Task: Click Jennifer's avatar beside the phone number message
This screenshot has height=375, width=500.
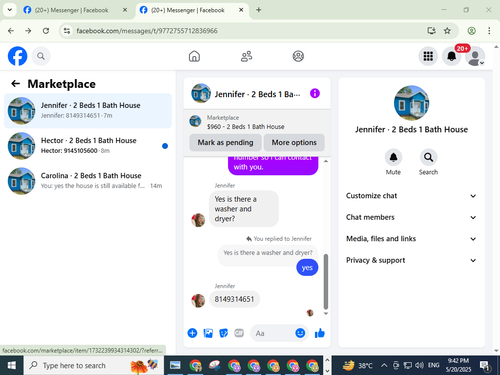Action: coord(198,300)
